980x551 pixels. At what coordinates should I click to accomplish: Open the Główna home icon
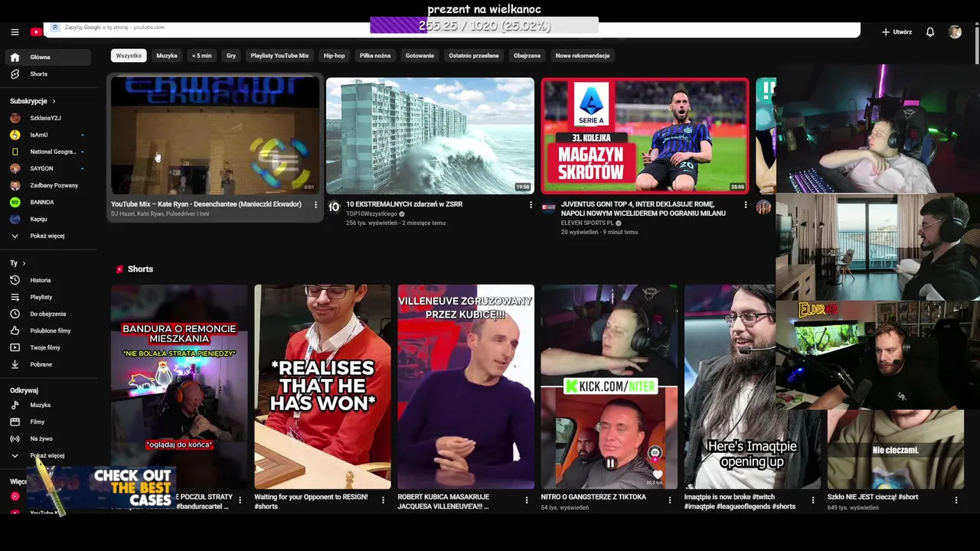point(15,57)
